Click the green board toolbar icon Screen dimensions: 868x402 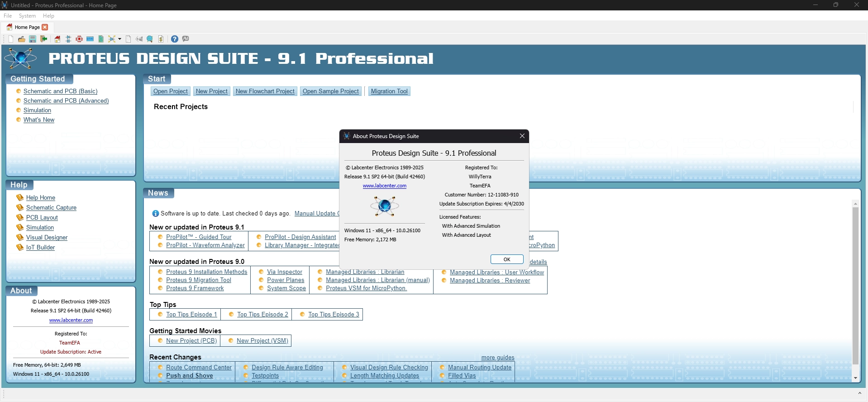(x=101, y=39)
